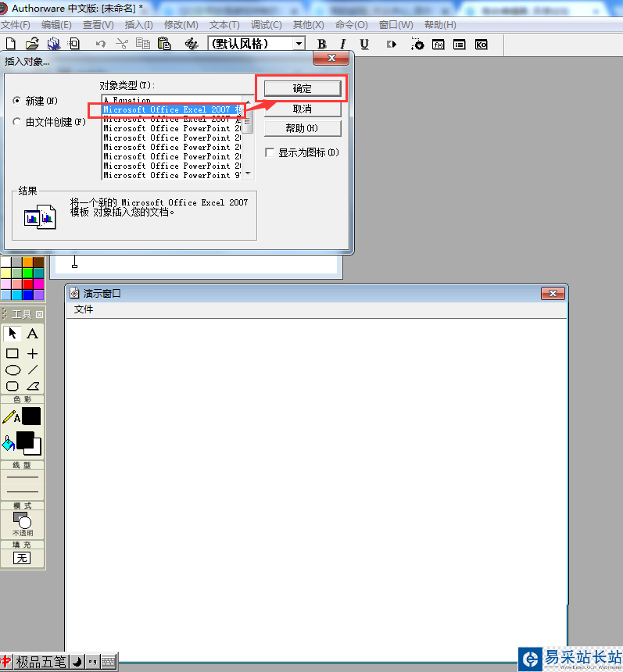This screenshot has width=623, height=672.
Task: Pick the brown color swatch
Action: [38, 263]
